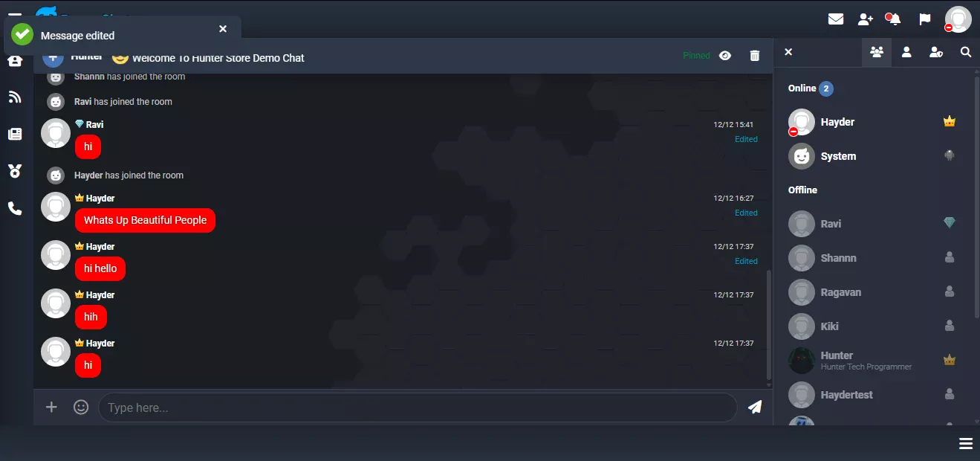
Task: Open the RSS feed sidebar icon
Action: click(15, 97)
